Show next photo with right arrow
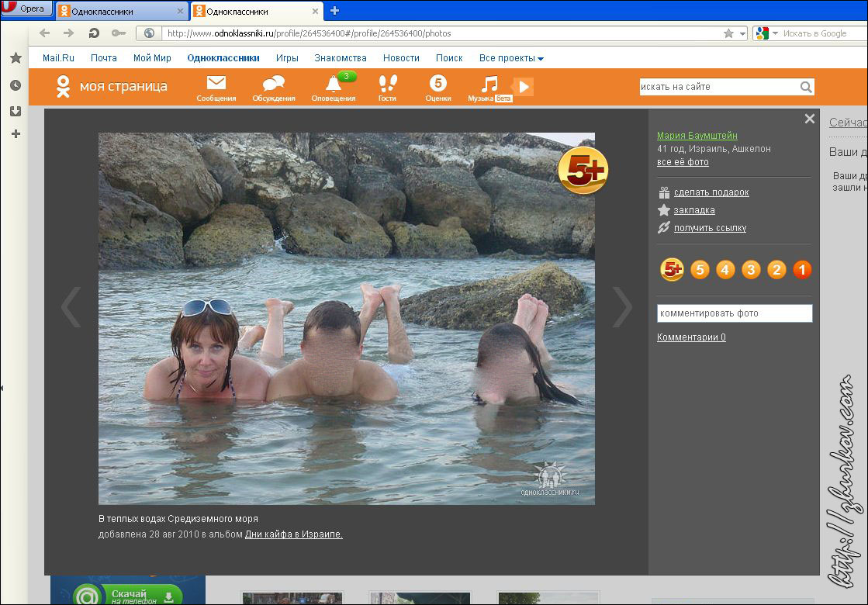 622,307
